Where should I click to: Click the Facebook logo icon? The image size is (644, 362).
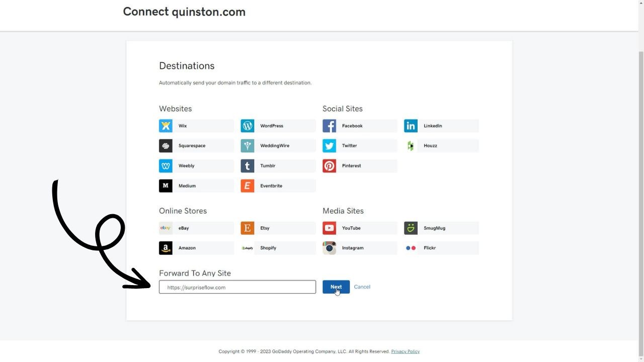click(330, 126)
